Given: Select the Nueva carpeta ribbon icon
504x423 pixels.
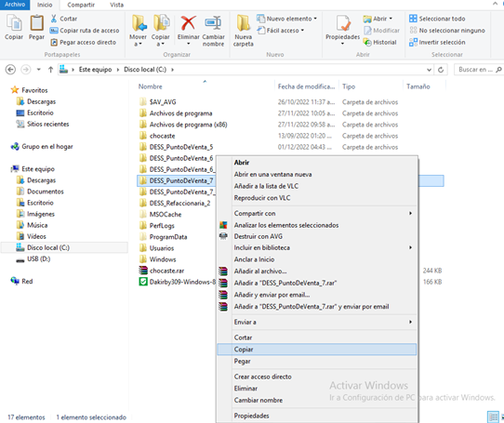Looking at the screenshot, I should click(x=244, y=23).
